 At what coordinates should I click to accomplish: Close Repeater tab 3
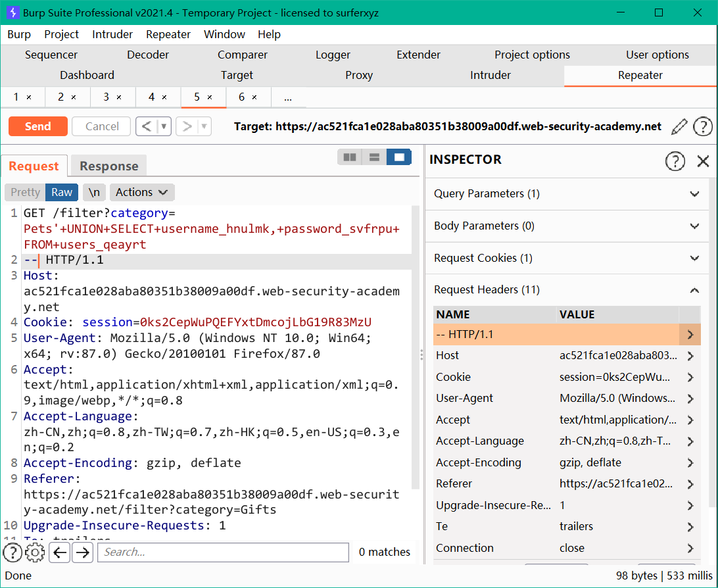tap(118, 97)
